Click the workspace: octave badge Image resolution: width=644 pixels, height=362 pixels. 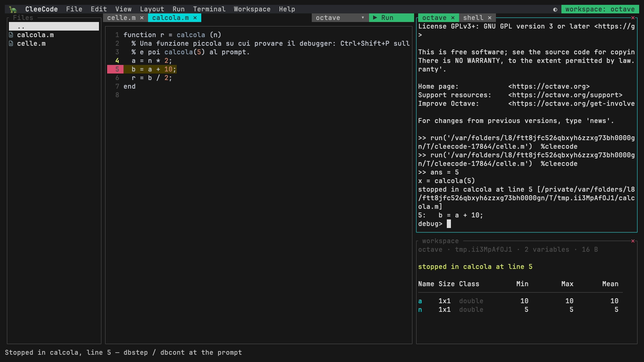pyautogui.click(x=600, y=9)
